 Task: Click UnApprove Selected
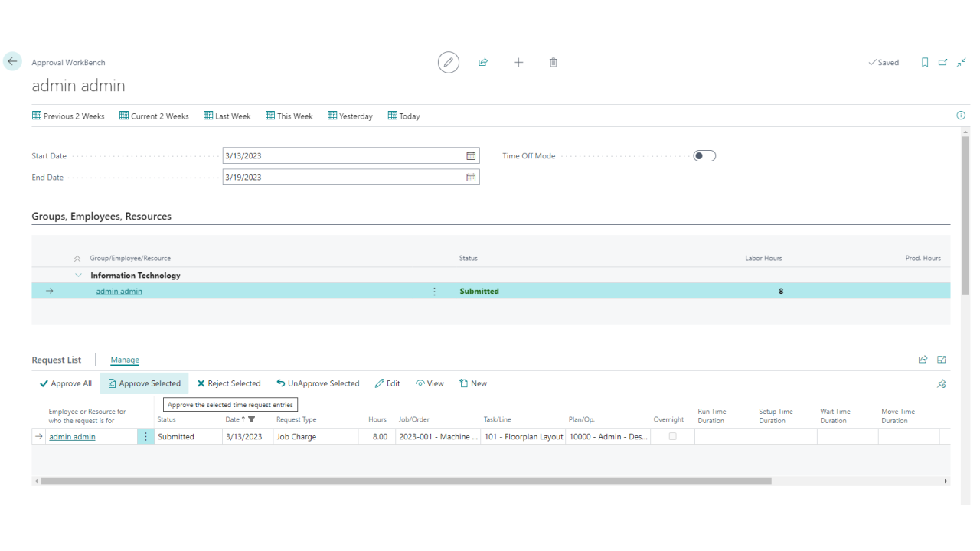[318, 383]
